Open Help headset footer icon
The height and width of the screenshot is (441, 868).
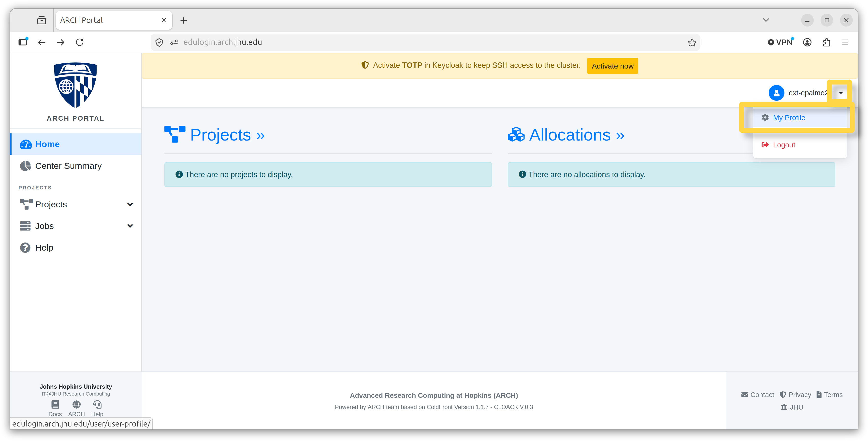point(97,408)
